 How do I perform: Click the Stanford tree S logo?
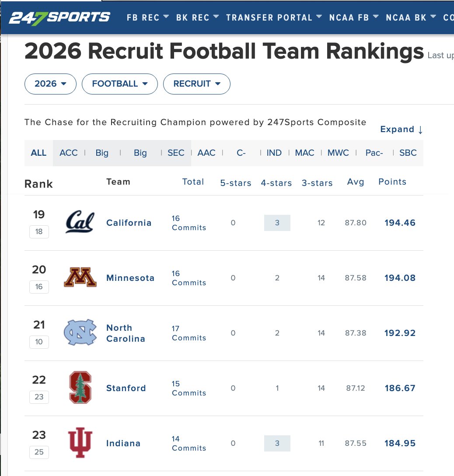80,387
